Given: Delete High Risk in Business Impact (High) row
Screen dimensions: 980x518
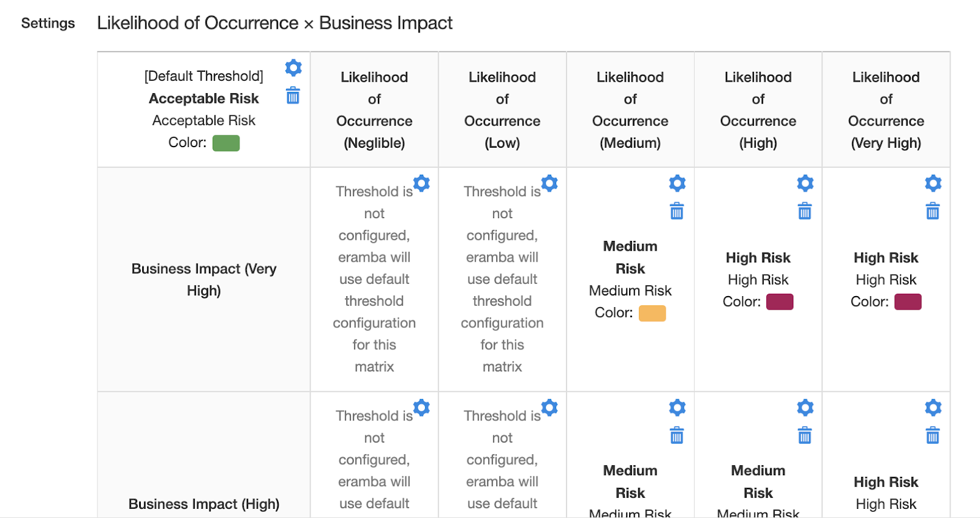Looking at the screenshot, I should [933, 436].
